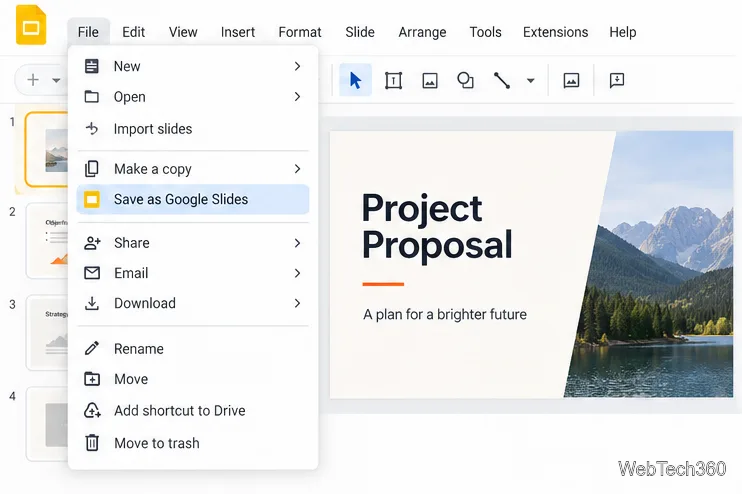Viewport: 742px width, 494px height.
Task: Open the line tool dropdown arrow
Action: 530,81
